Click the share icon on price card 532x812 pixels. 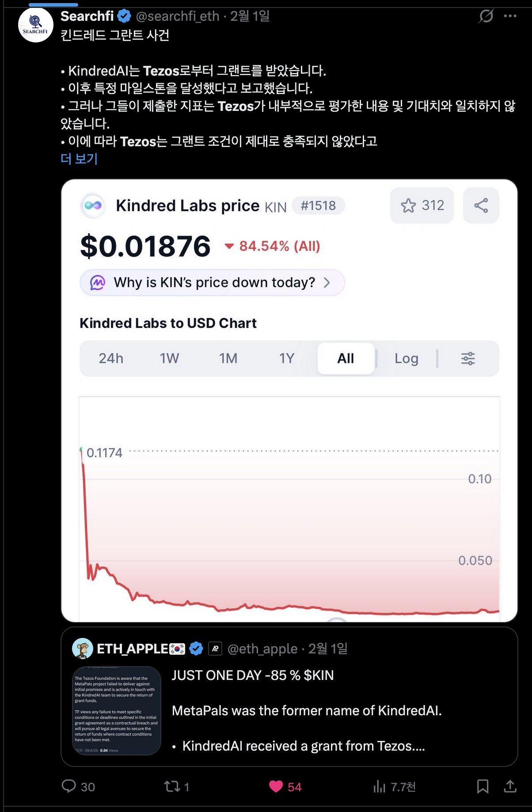481,205
